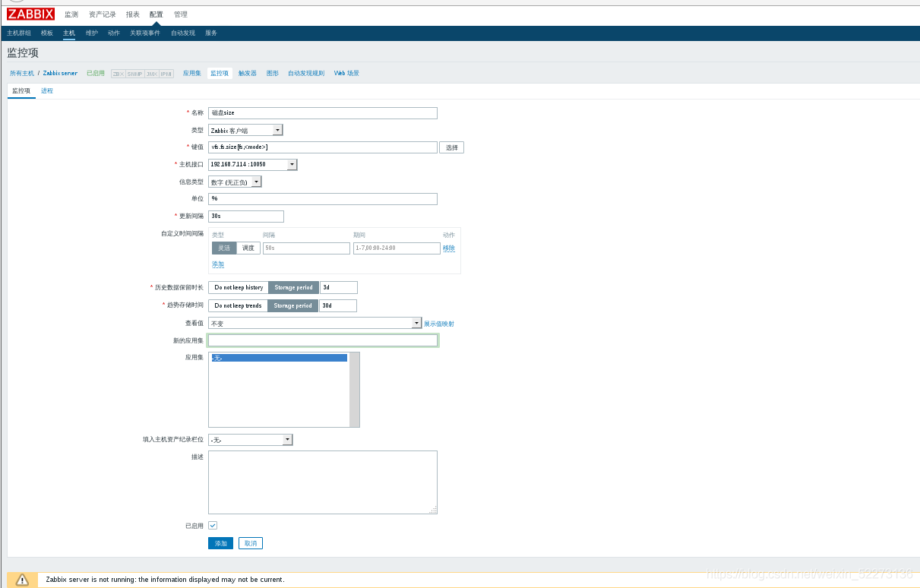Screen dimensions: 920x588
Task: Select the 调度 interval type
Action: (248, 248)
